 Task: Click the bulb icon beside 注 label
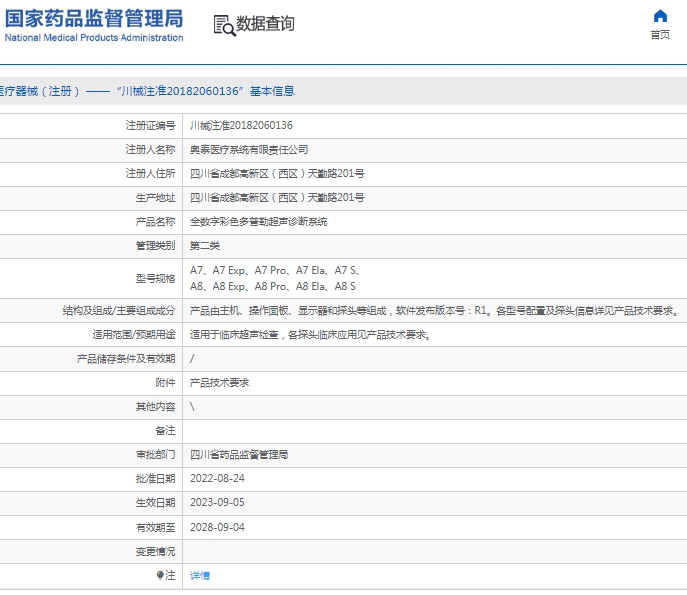tap(160, 575)
